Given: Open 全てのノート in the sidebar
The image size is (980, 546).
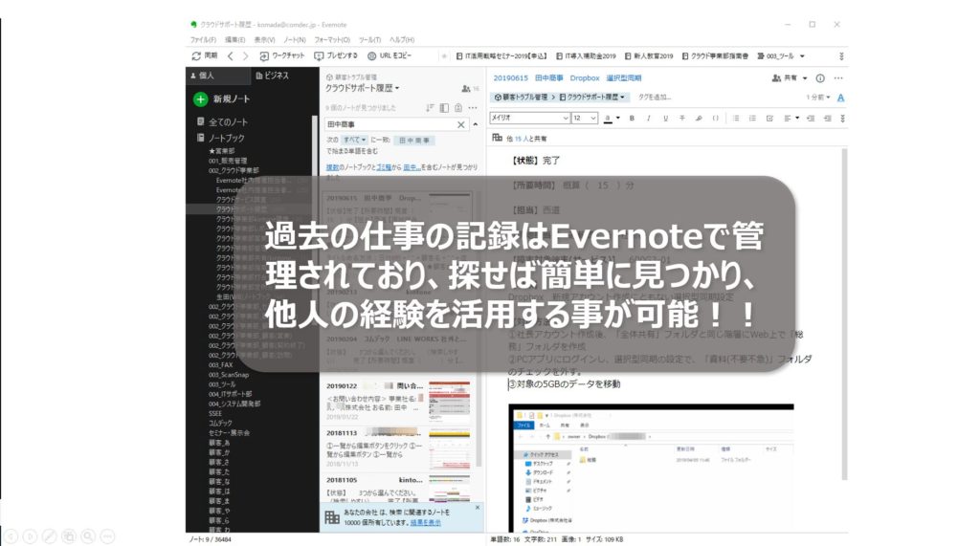Looking at the screenshot, I should click(222, 121).
